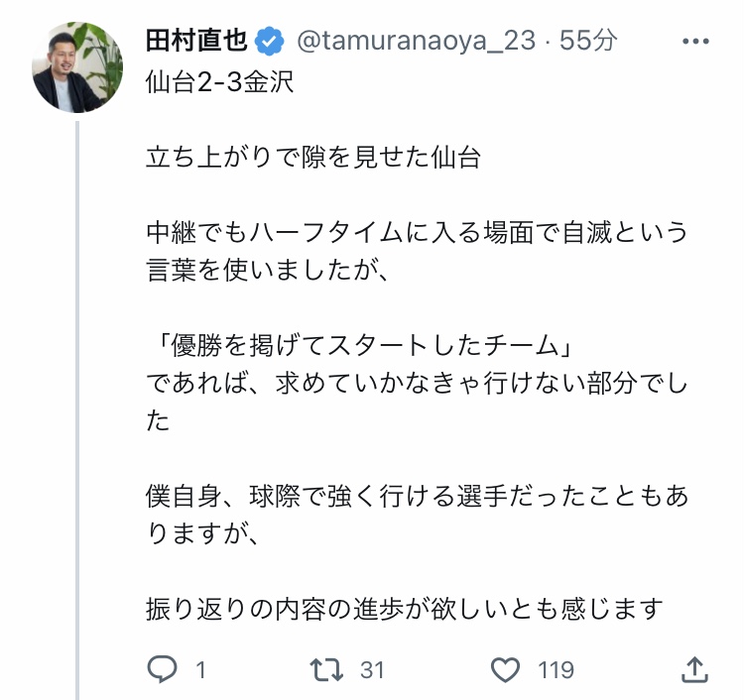
Task: Open the share upload icon
Action: point(694,669)
